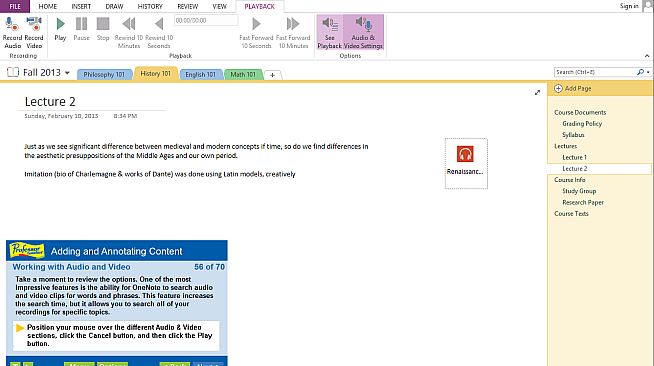Screen dimensions: 654x366
Task: Open the Fall 2013 notebook dropdown
Action: (x=67, y=73)
